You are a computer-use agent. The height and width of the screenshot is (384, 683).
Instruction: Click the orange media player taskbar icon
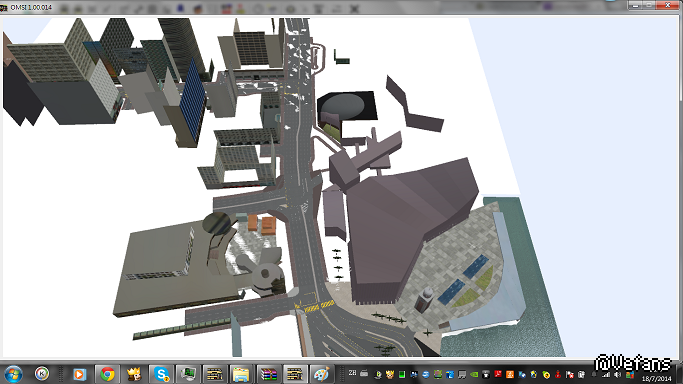[x=79, y=374]
